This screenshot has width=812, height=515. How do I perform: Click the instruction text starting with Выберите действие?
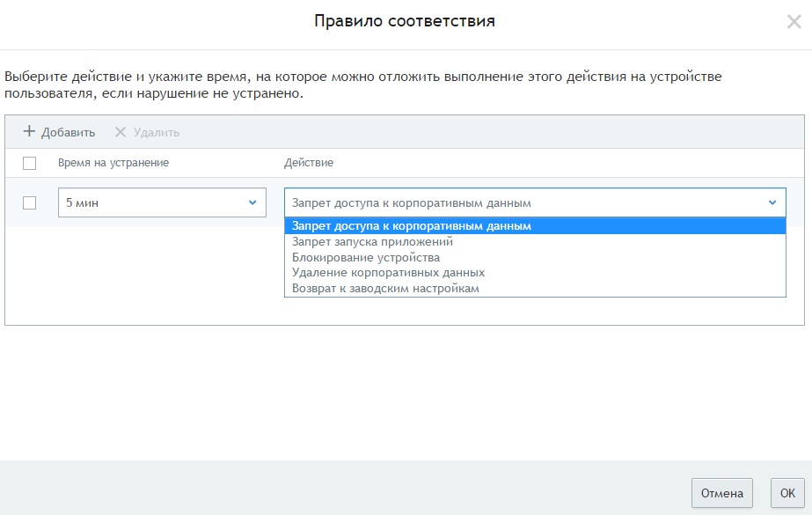click(363, 85)
